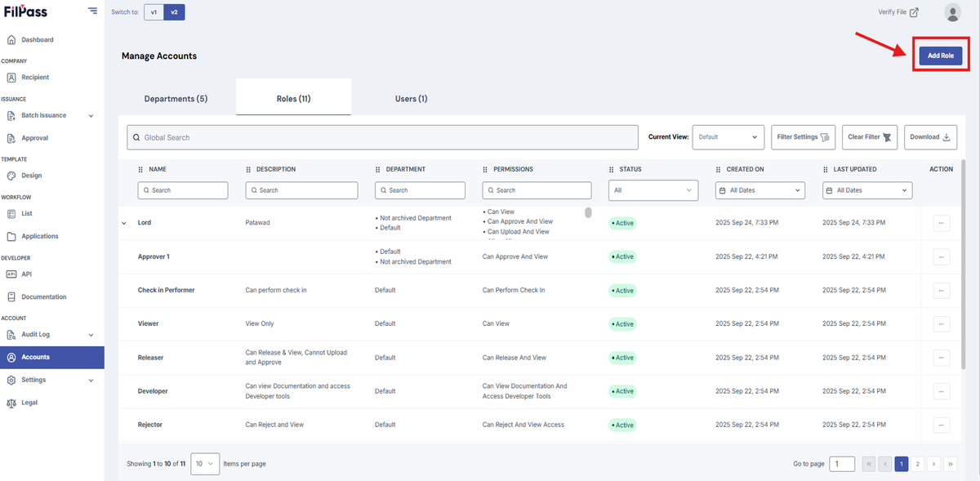The image size is (980, 481).
Task: Click CREATED ON column handle icon
Action: point(719,170)
